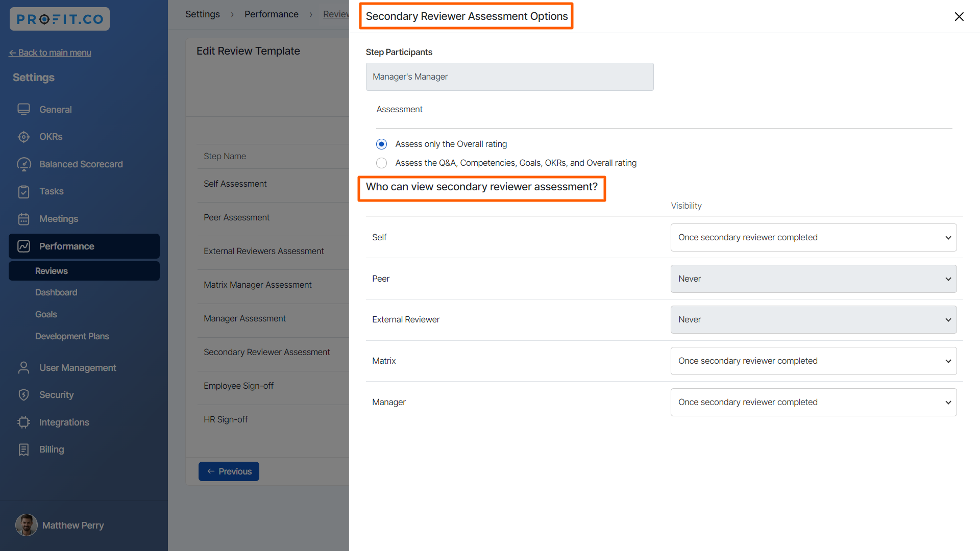Click the Integrations chip icon
The height and width of the screenshot is (551, 980).
tap(23, 422)
